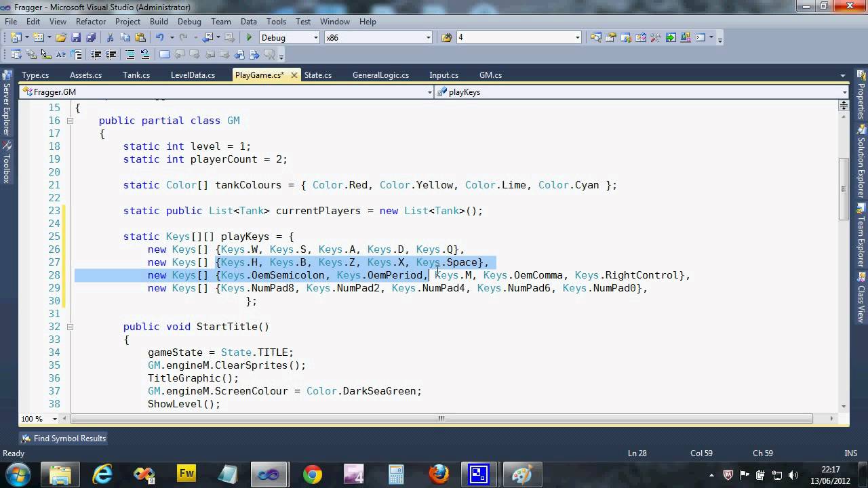The width and height of the screenshot is (868, 488).
Task: Open Internet Explorer from the taskbar
Action: (102, 474)
